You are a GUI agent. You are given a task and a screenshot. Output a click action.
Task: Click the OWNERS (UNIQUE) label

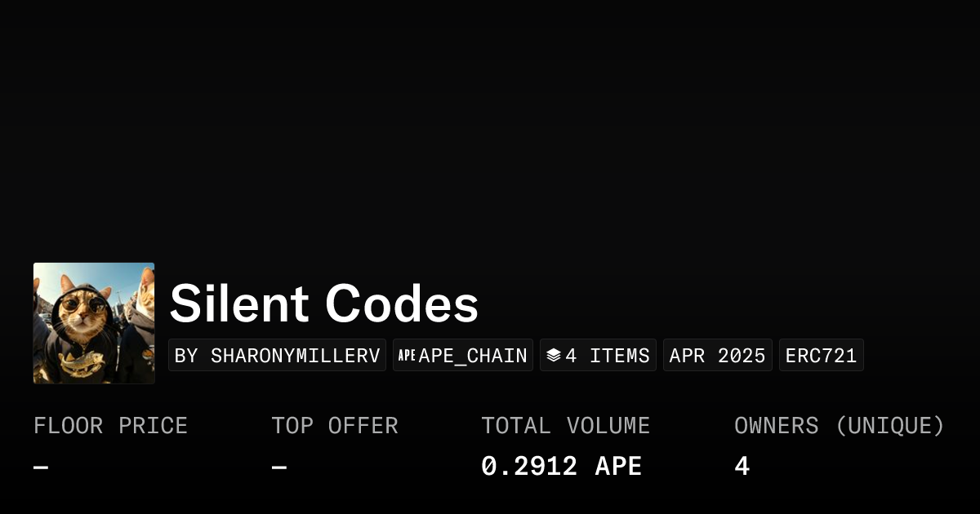tap(839, 426)
